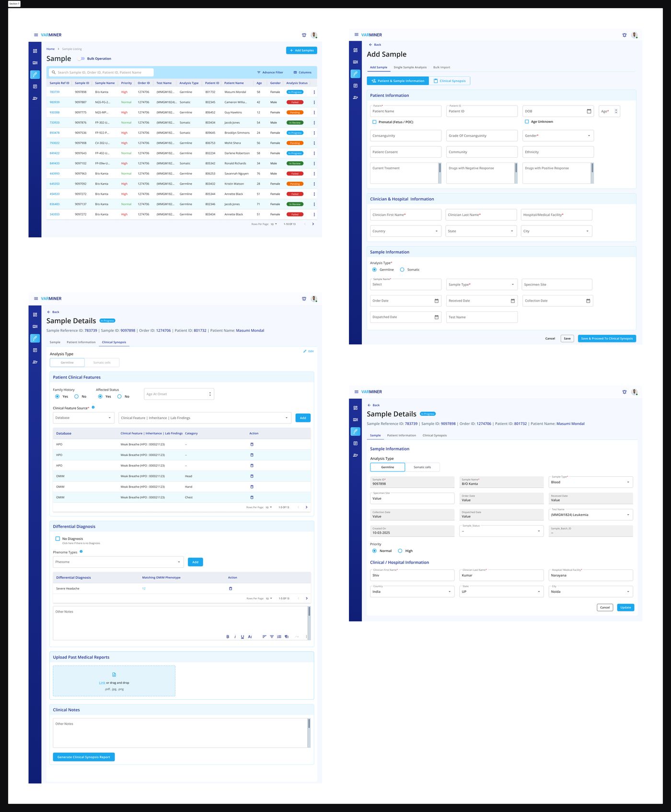The height and width of the screenshot is (812, 671).
Task: Switch to Single Sample Analysis tab
Action: tap(410, 67)
